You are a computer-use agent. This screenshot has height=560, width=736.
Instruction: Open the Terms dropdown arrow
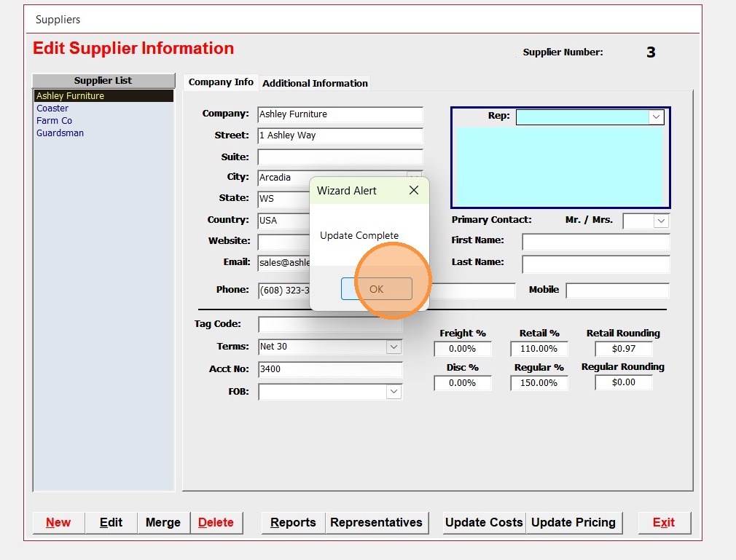(394, 347)
